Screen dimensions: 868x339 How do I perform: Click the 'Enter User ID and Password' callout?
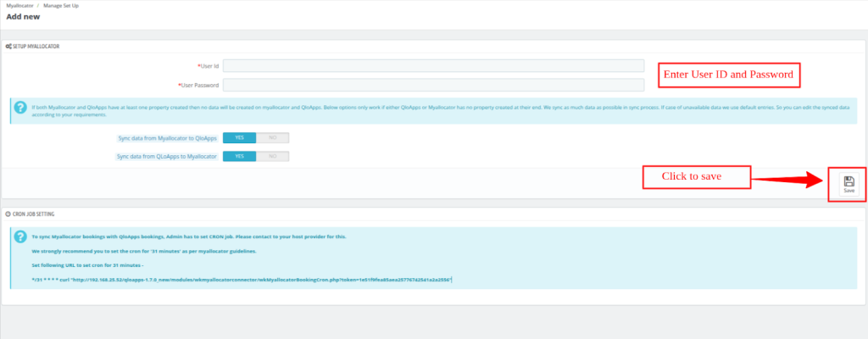tap(729, 75)
